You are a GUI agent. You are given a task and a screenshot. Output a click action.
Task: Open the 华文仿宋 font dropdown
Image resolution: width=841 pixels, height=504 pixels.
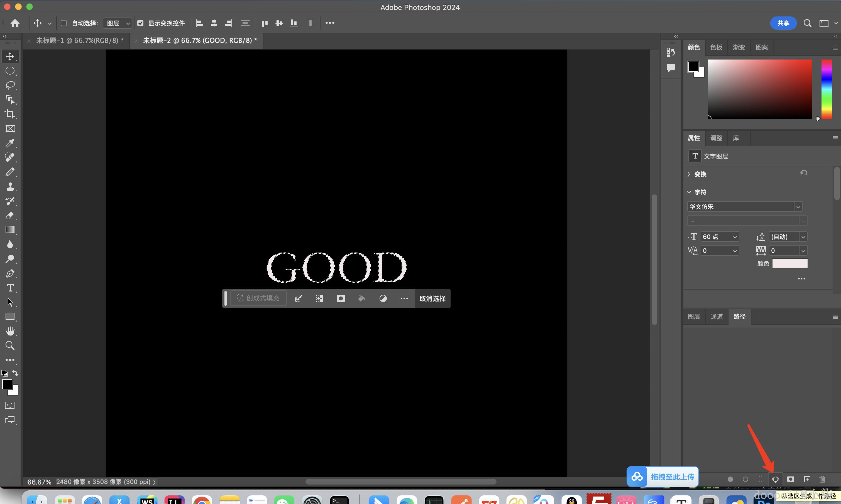tap(798, 206)
